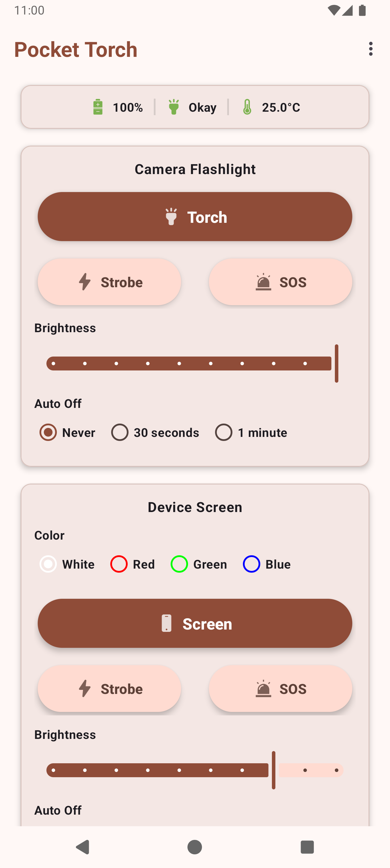The width and height of the screenshot is (390, 868).
Task: Select Never for camera Auto Off
Action: click(48, 432)
